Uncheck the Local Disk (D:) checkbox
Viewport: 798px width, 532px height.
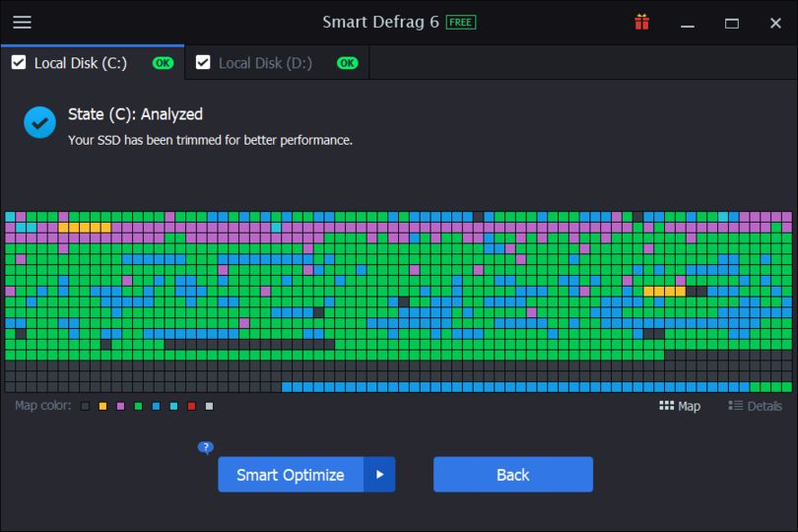pos(203,63)
